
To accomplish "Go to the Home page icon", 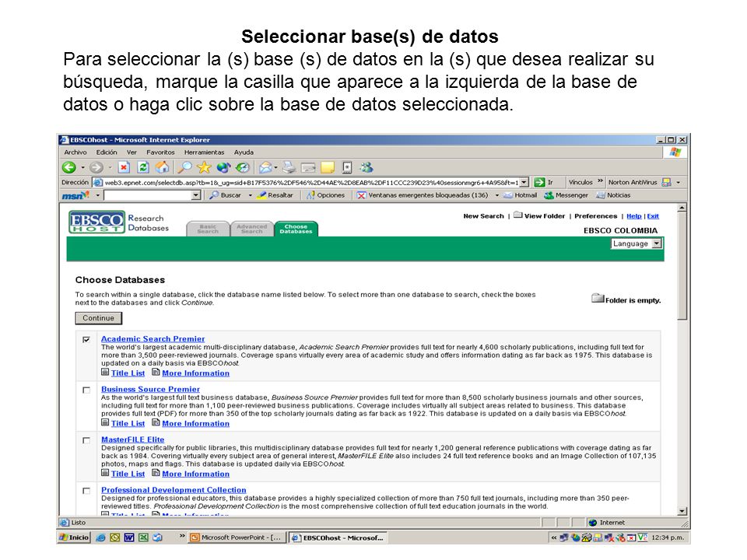I will click(x=163, y=167).
